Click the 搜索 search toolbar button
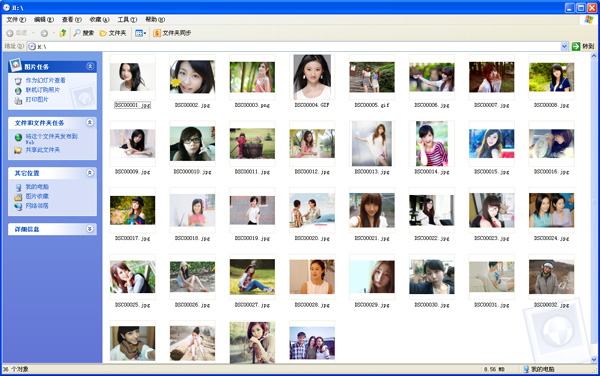600x376 pixels. tap(84, 33)
